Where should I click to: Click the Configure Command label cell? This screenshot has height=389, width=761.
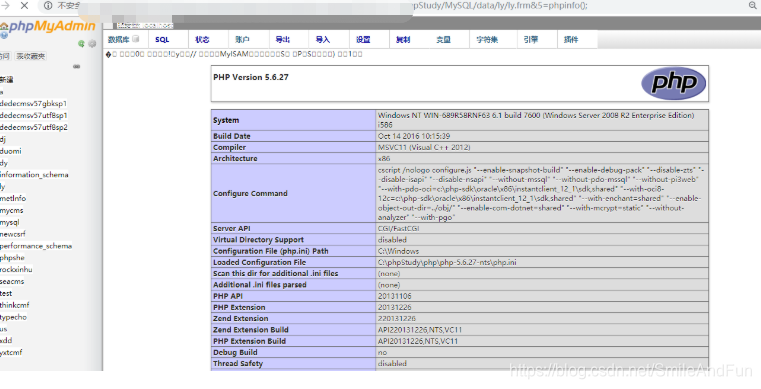tap(293, 193)
